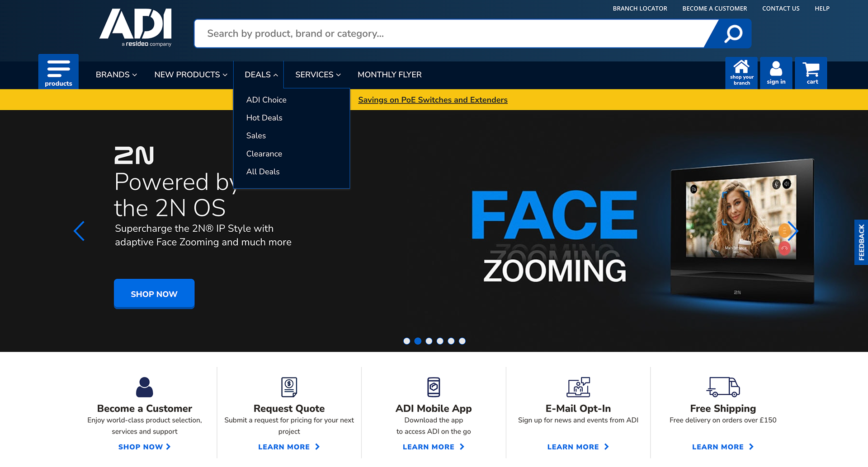The image size is (868, 467).
Task: Click the Become a Customer heading
Action: (x=145, y=408)
